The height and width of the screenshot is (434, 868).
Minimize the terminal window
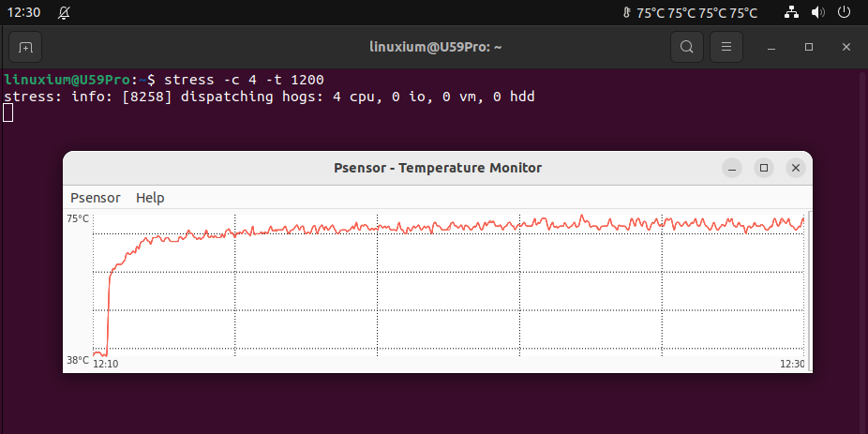pyautogui.click(x=771, y=47)
